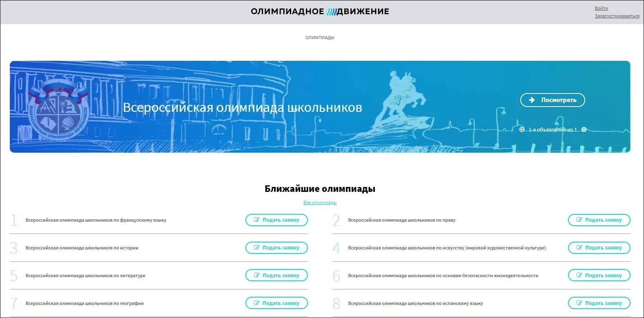Open olympiad по литературе title
Viewport: 644px width, 318px height.
pos(85,276)
